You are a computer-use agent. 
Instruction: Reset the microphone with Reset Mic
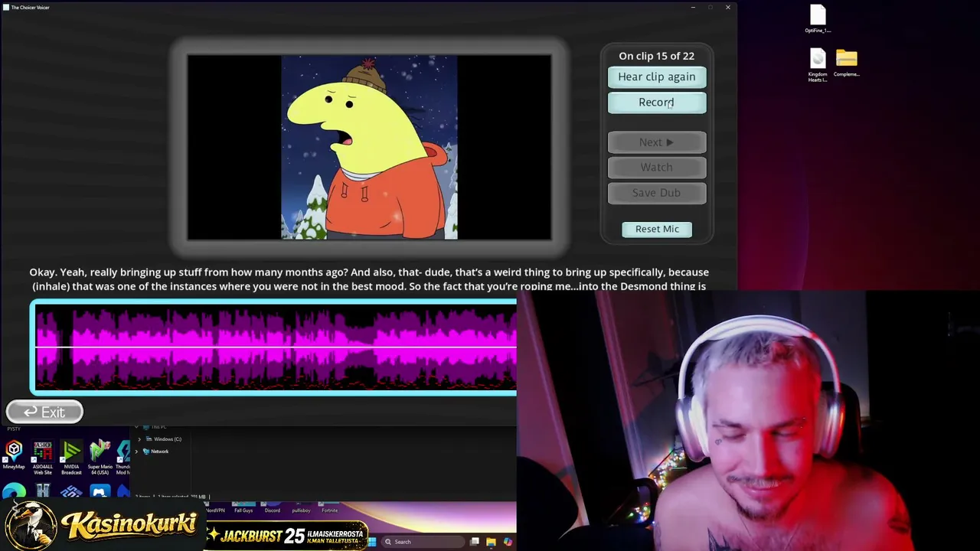[x=657, y=229]
